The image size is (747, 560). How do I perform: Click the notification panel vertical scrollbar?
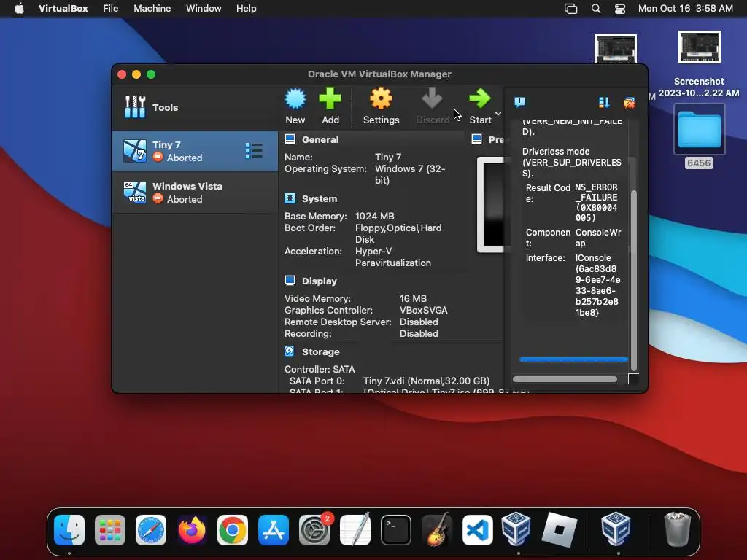coord(634,281)
